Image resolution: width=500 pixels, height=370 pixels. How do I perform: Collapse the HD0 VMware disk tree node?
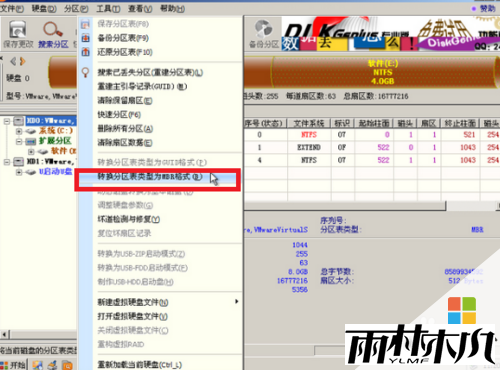6,121
